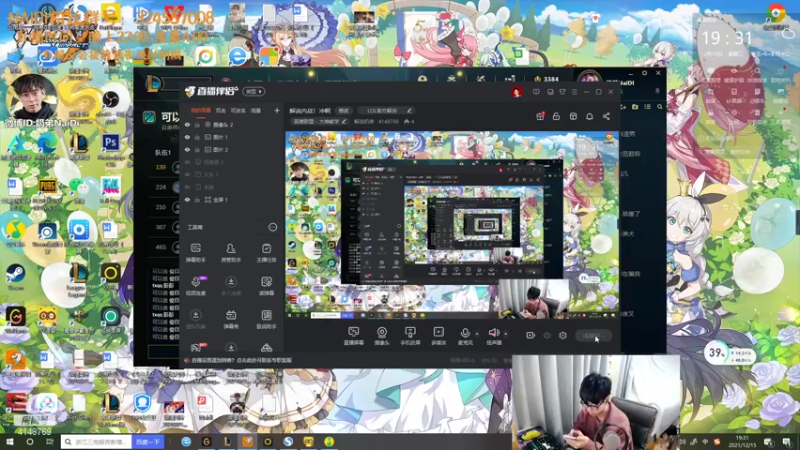This screenshot has height=450, width=800.
Task: Launch the 视频连麦 microphone tool
Action: pos(195,286)
